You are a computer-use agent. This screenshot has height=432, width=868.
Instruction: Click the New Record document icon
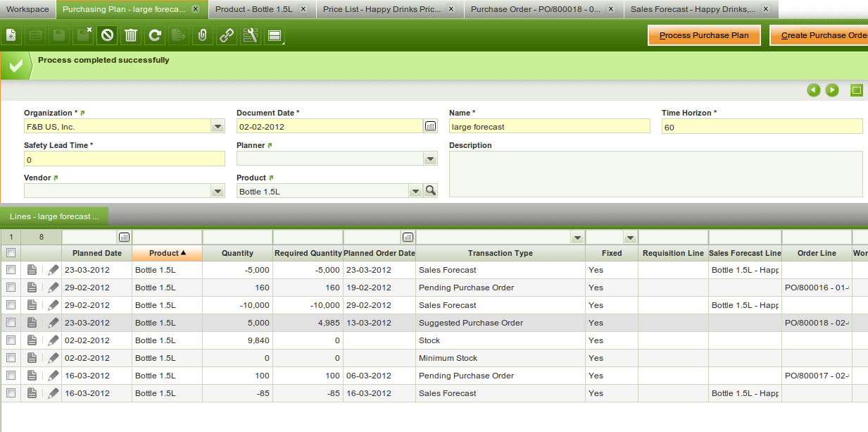tap(11, 35)
